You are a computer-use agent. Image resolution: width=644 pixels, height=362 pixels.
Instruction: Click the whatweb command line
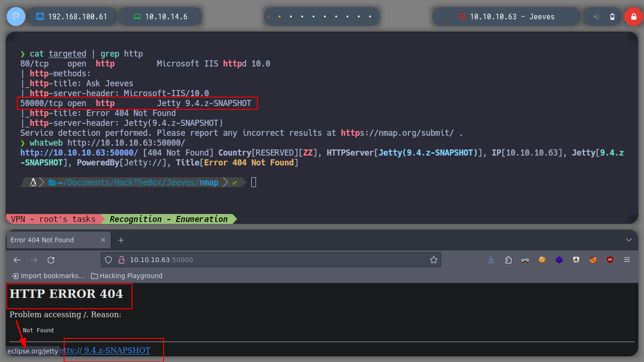[x=103, y=143]
